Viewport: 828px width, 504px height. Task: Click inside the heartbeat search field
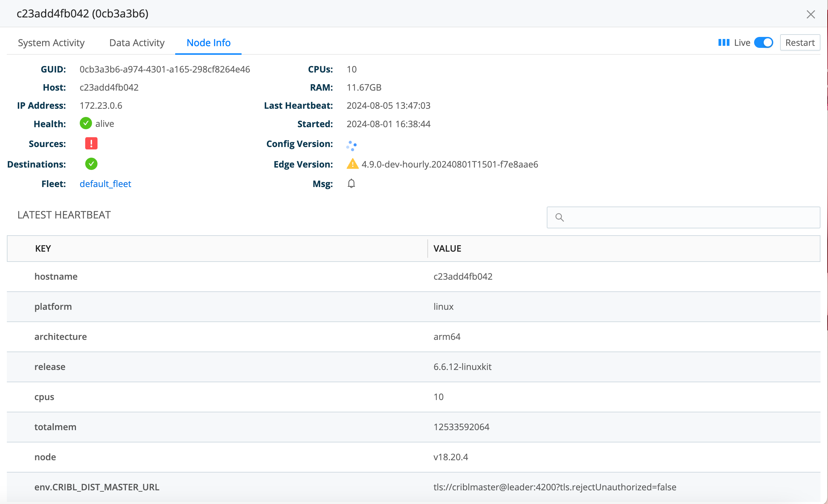(684, 217)
